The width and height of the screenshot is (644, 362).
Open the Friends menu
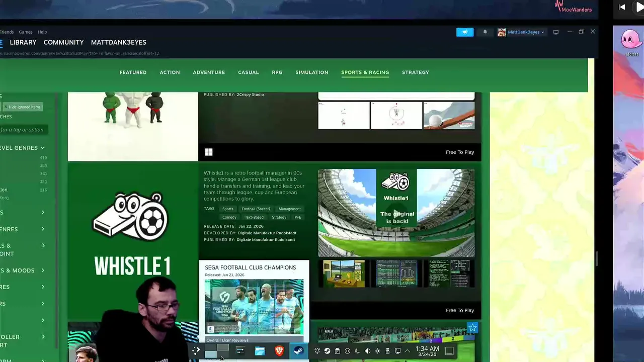pos(7,32)
